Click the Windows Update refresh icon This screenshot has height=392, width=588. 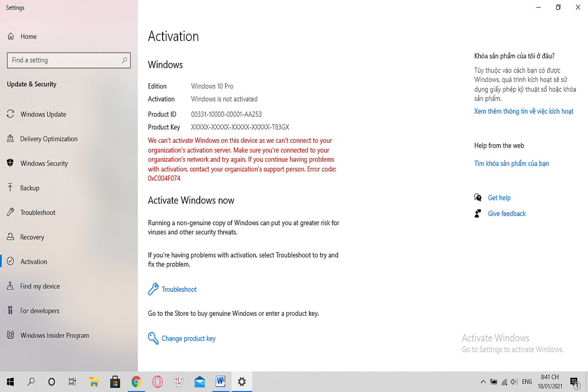pos(11,114)
